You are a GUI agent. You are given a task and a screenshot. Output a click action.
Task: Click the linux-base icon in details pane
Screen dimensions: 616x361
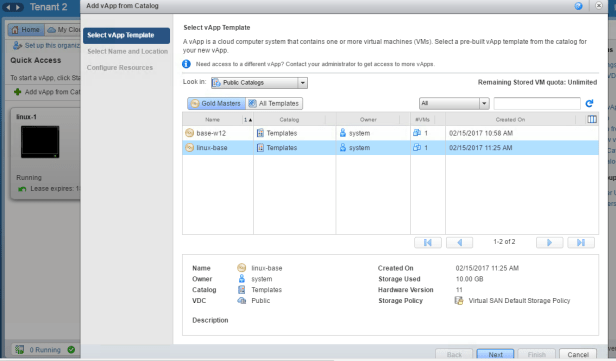tap(242, 268)
